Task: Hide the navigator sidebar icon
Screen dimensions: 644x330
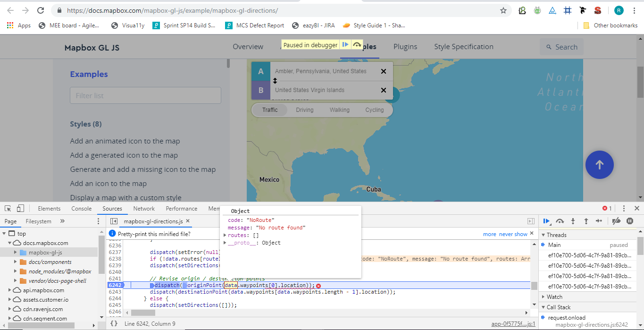Action: tap(114, 221)
